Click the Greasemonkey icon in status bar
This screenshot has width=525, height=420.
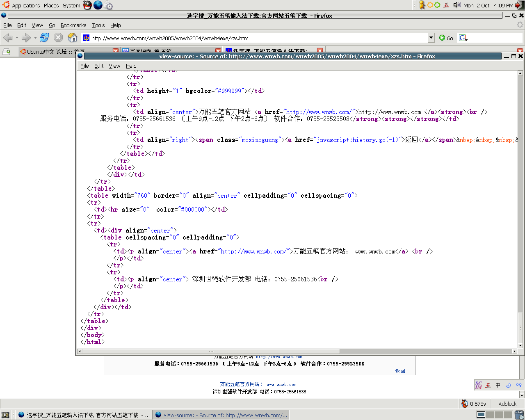[464, 404]
